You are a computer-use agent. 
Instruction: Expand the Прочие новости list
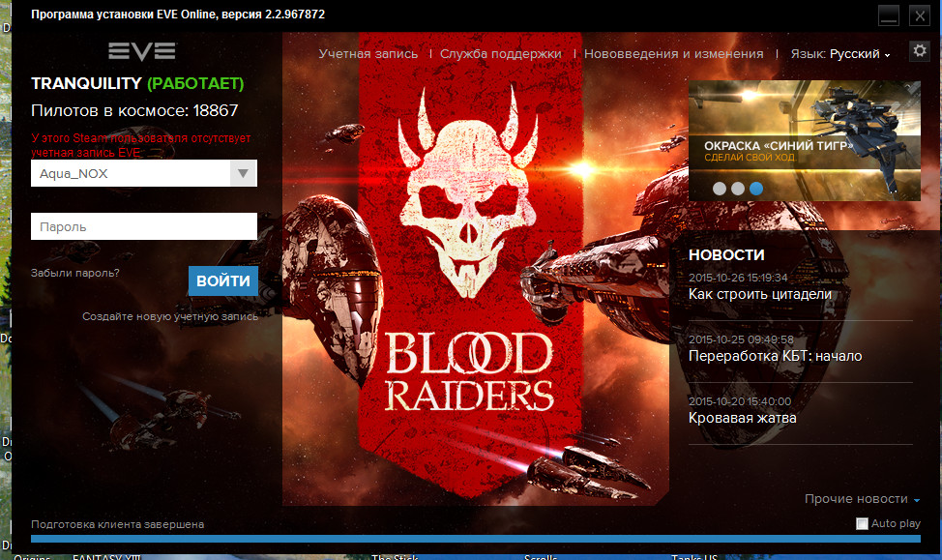pos(862,499)
